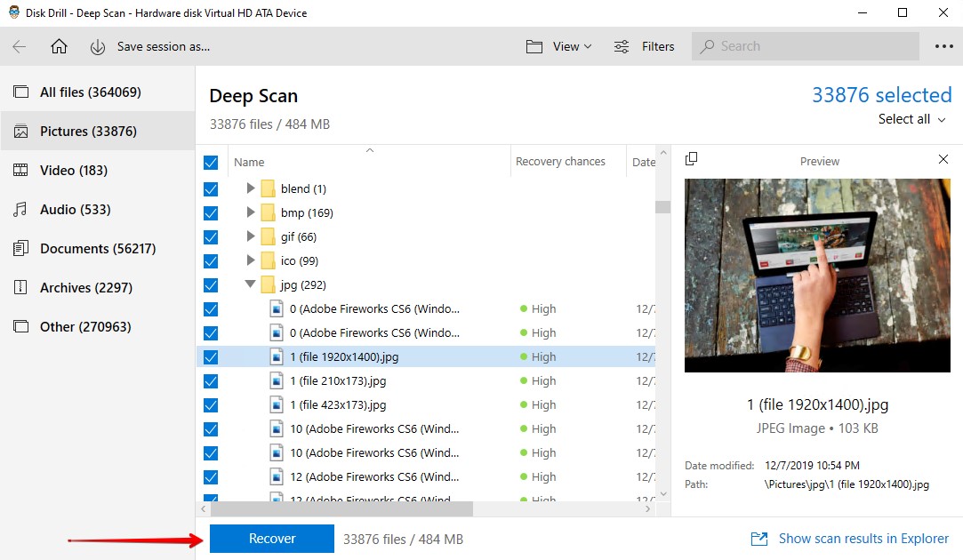Click the blue Recover button
This screenshot has width=963, height=560.
coord(272,539)
